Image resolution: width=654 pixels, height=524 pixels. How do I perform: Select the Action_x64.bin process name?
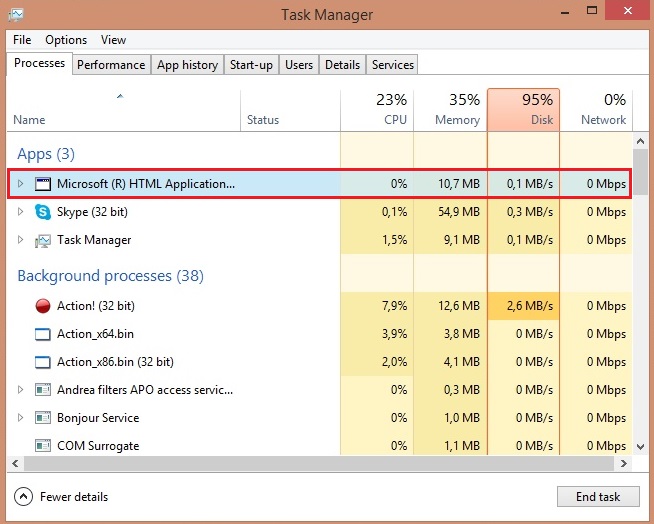click(95, 334)
